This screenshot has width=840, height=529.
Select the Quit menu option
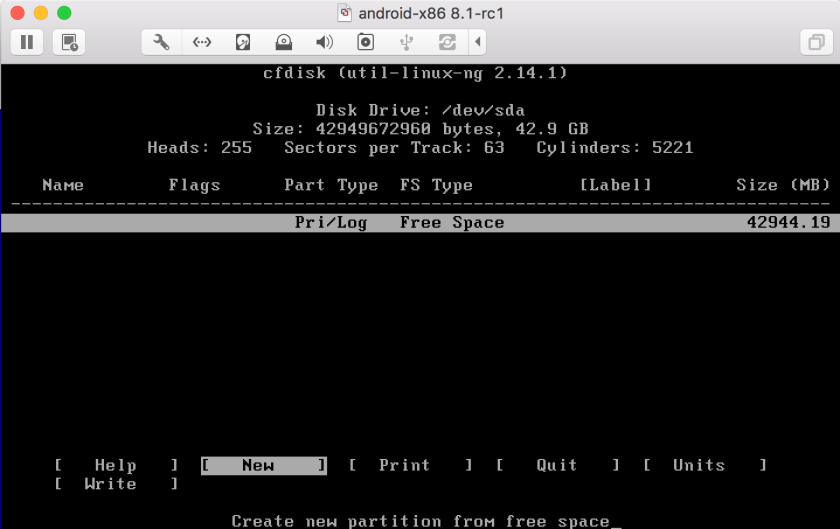coord(557,465)
